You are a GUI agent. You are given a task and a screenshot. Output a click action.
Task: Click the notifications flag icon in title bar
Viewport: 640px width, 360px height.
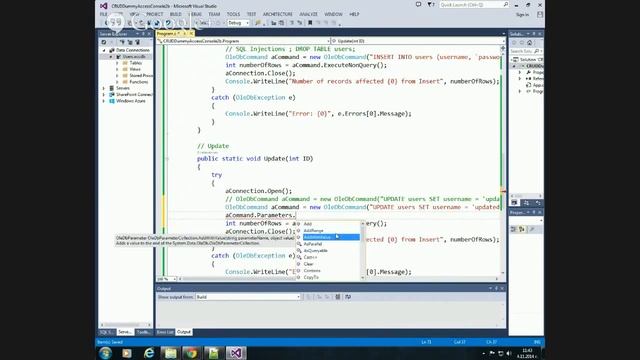pos(431,5)
